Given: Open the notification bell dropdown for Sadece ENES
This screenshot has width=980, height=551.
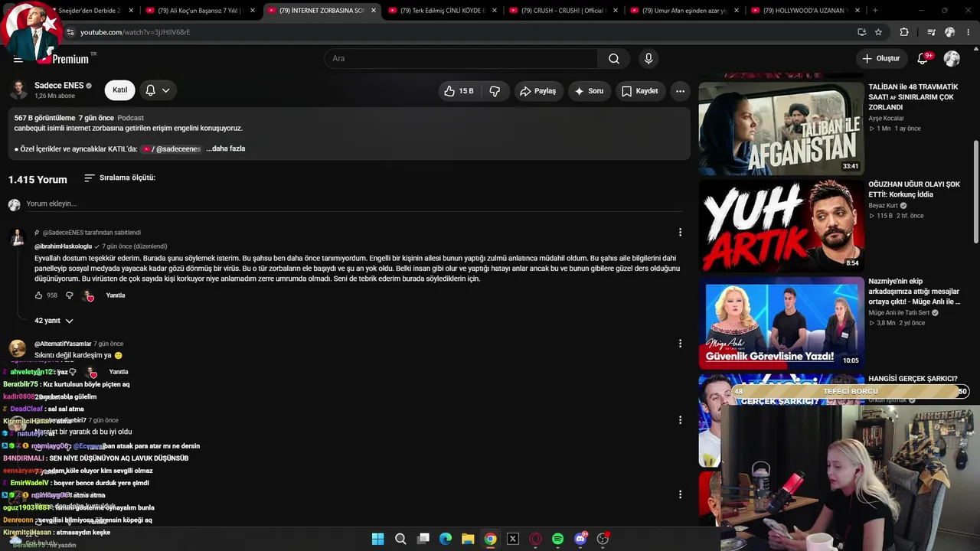Looking at the screenshot, I should pos(158,90).
